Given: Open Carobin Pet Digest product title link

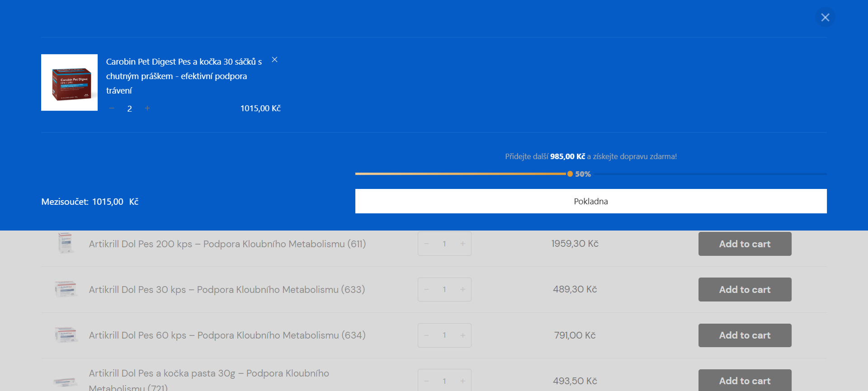Looking at the screenshot, I should click(184, 76).
